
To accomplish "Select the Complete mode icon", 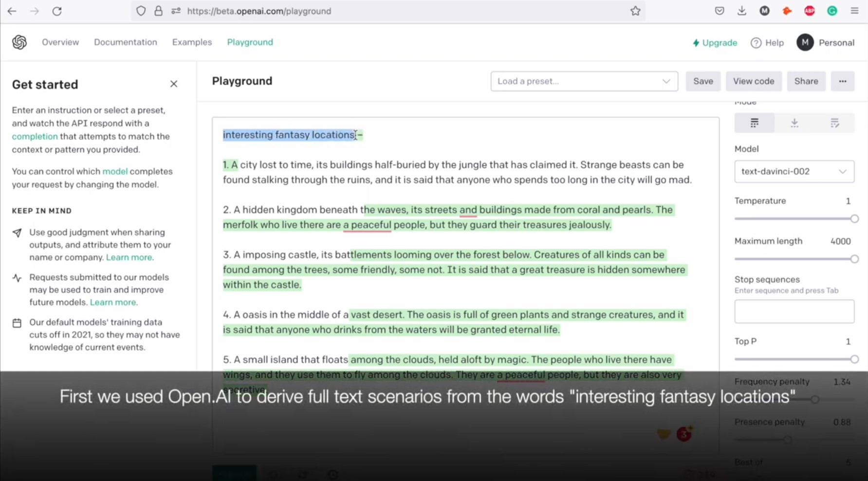I will tap(755, 123).
